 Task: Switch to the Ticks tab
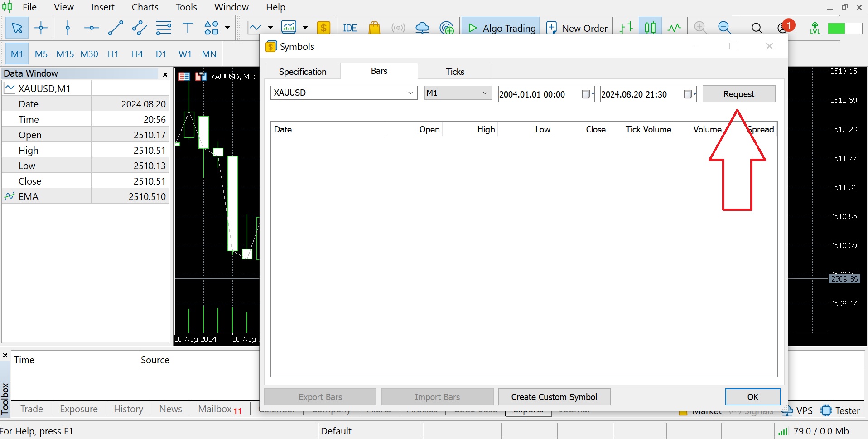454,71
